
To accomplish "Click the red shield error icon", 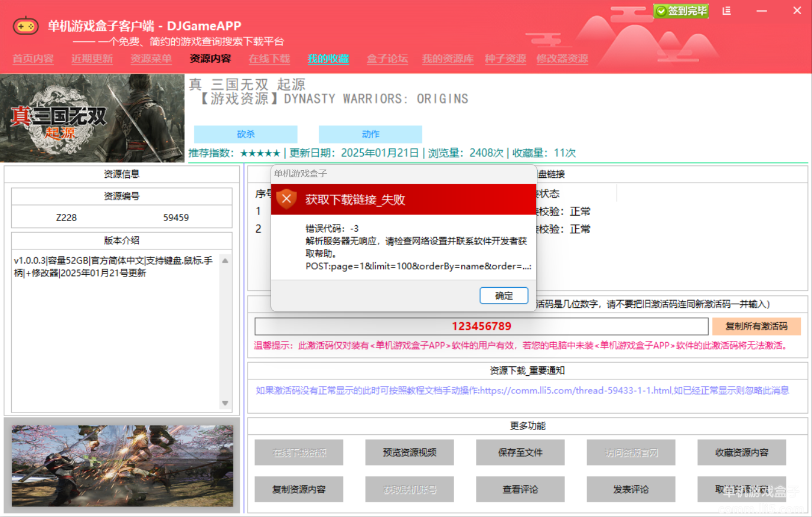I will point(286,199).
